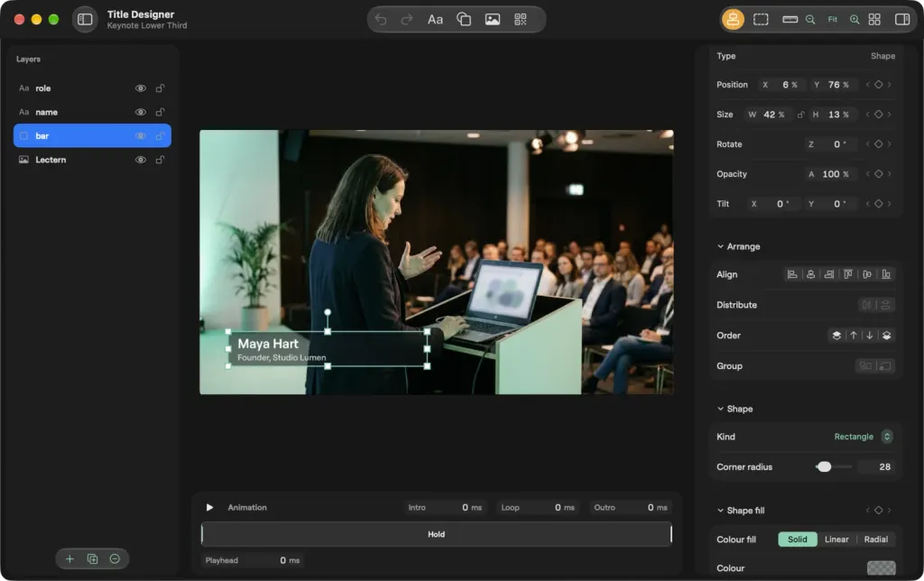Duplicate the selected layer
The width and height of the screenshot is (924, 581).
(x=93, y=558)
